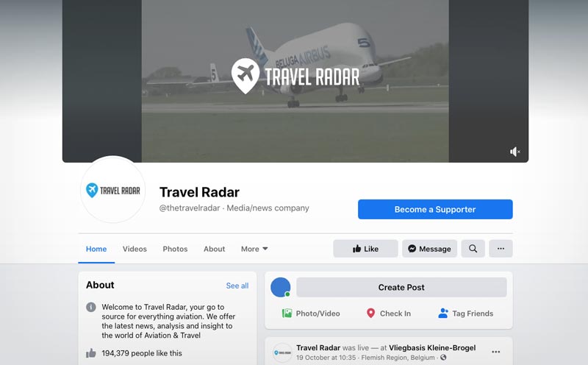The image size is (588, 365).
Task: Open Vliegbasis Kleine-Brogel location link
Action: [432, 348]
